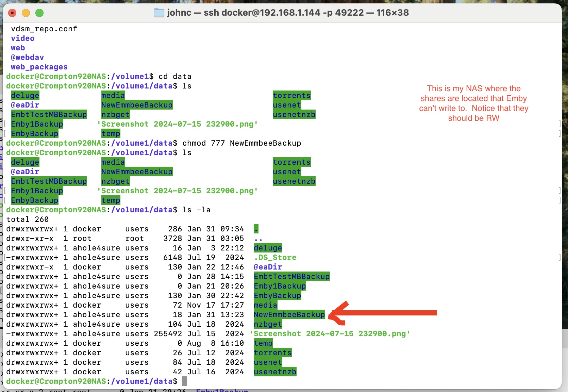
Task: Click the '..' parent directory entry
Action: click(x=258, y=239)
